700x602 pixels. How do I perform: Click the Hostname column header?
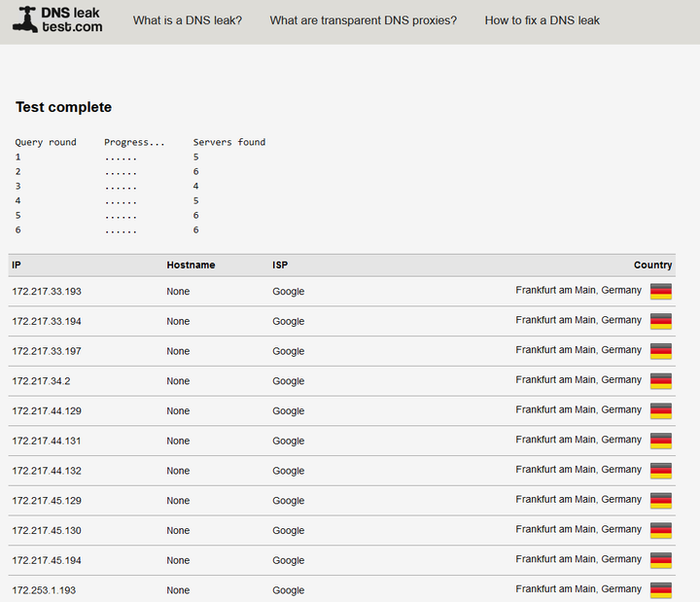click(x=191, y=265)
